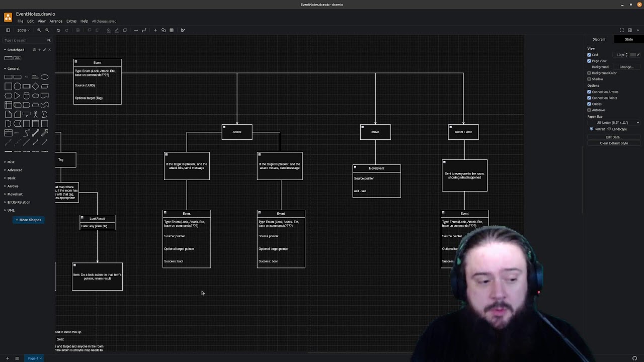Undo the last change
Image resolution: width=644 pixels, height=362 pixels.
(58, 30)
